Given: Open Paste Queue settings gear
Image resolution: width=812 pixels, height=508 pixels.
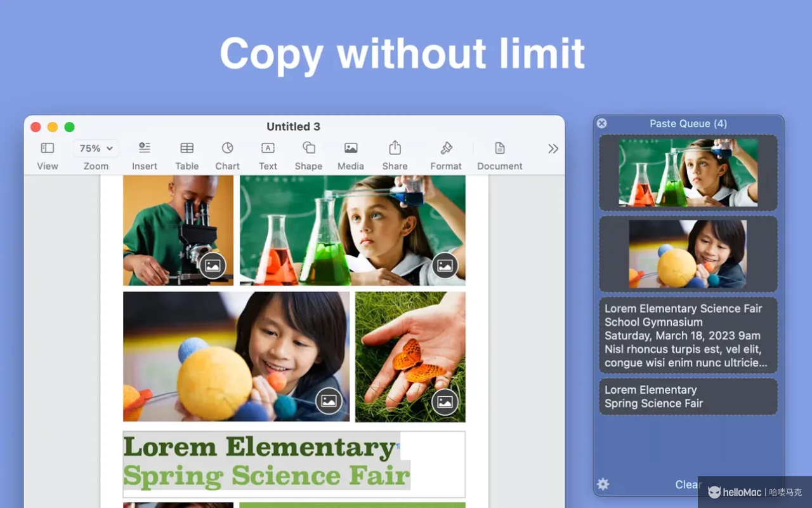Looking at the screenshot, I should tap(603, 485).
